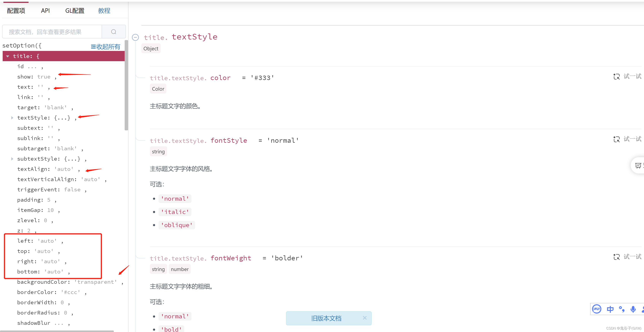Select the borderColor: '#ccc' row
This screenshot has width=644, height=332.
tap(64, 292)
